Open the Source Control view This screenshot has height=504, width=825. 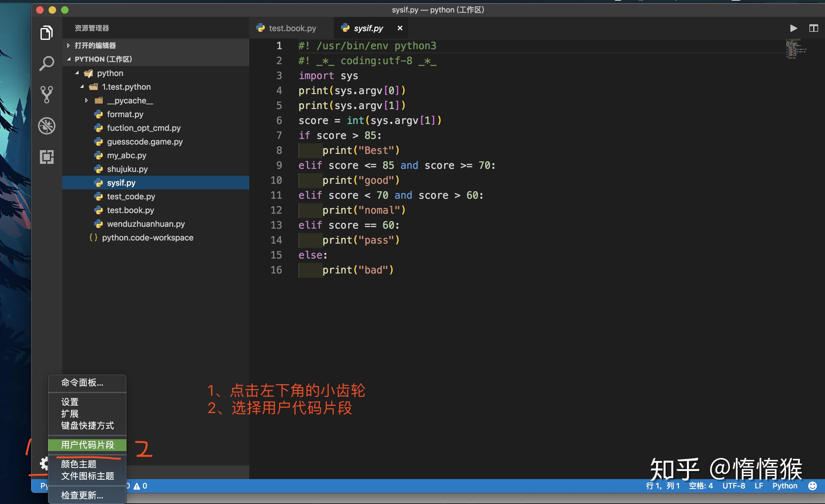pos(46,94)
